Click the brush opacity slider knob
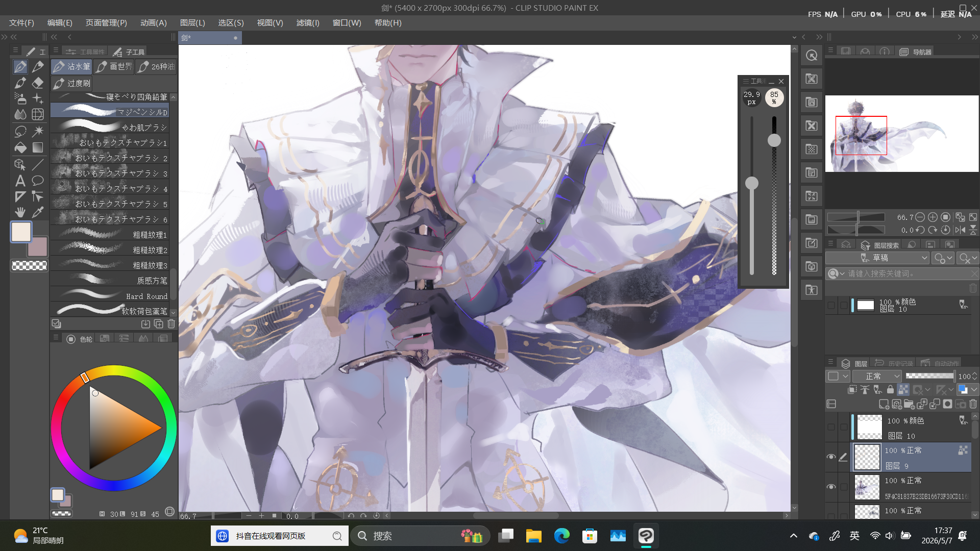Image resolution: width=980 pixels, height=551 pixels. pos(774,140)
